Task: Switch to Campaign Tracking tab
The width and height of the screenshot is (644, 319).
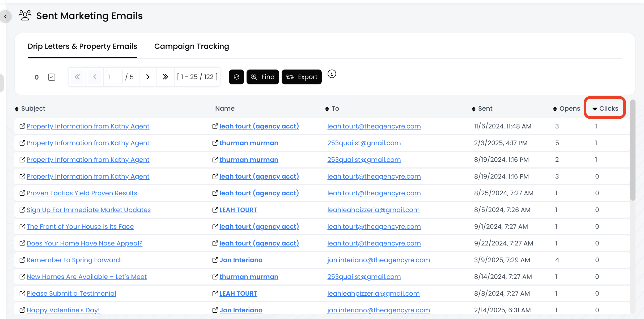Action: point(192,46)
